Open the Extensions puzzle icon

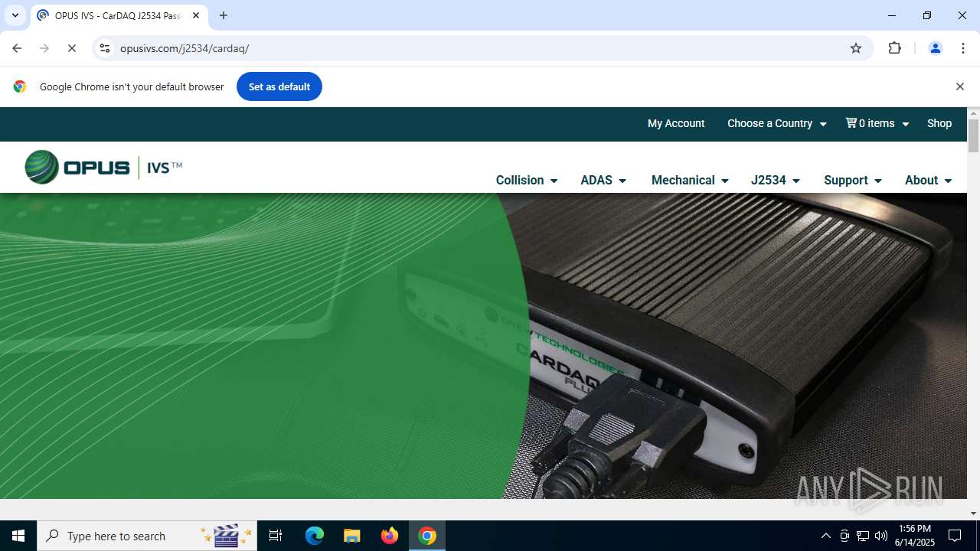click(894, 48)
